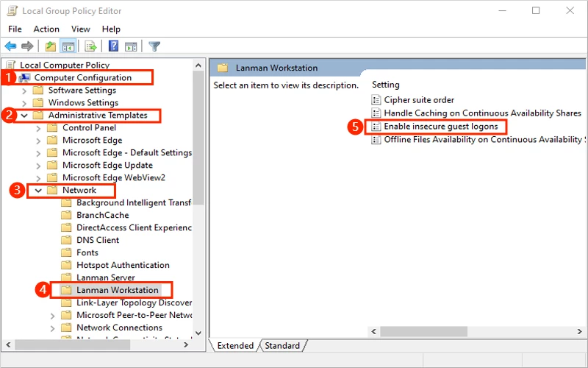Select Microsoft Peer-to-Peer Networking tree item

click(x=134, y=315)
